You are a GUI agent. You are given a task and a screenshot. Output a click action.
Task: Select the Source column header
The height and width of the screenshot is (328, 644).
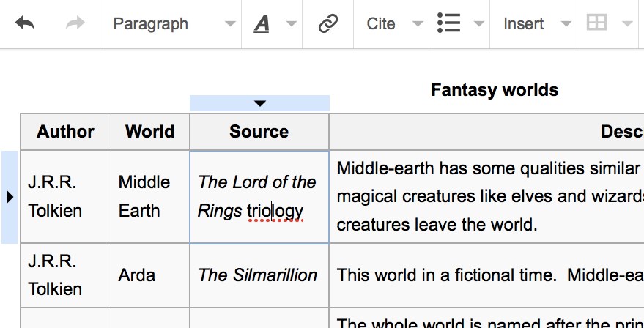(x=259, y=132)
